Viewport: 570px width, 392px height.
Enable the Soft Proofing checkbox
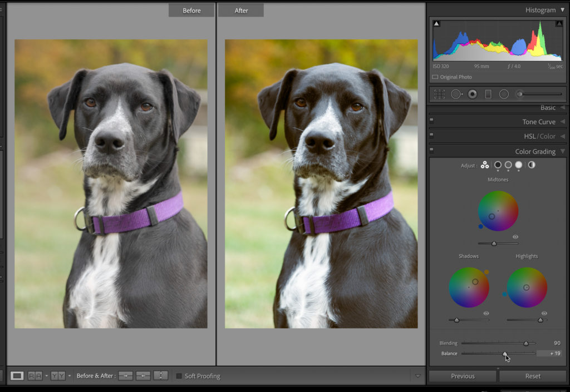tap(179, 376)
